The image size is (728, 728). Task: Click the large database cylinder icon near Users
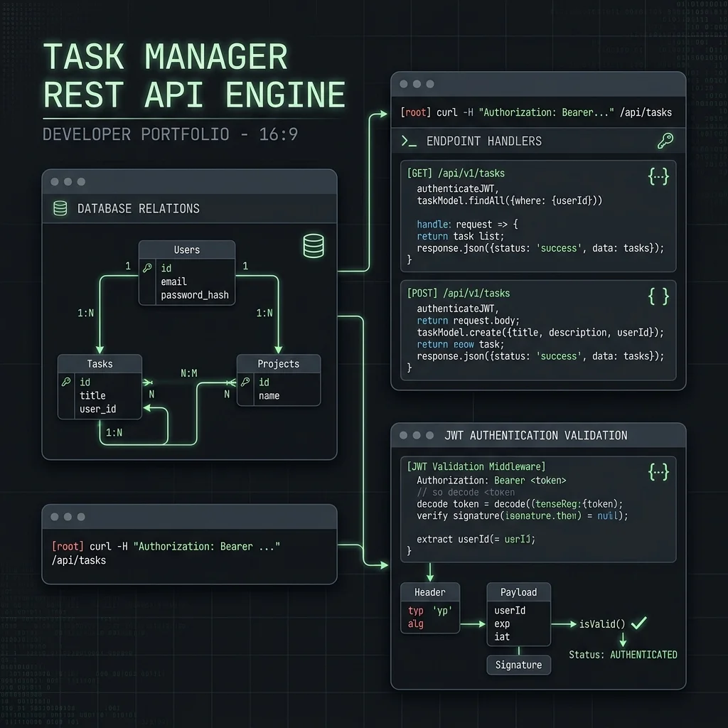click(x=314, y=245)
